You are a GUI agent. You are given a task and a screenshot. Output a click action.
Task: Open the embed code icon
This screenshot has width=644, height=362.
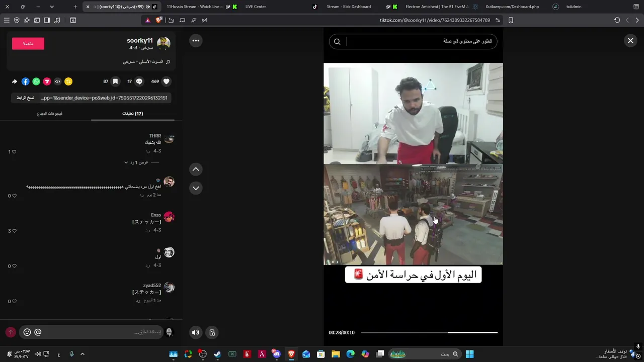point(57,81)
